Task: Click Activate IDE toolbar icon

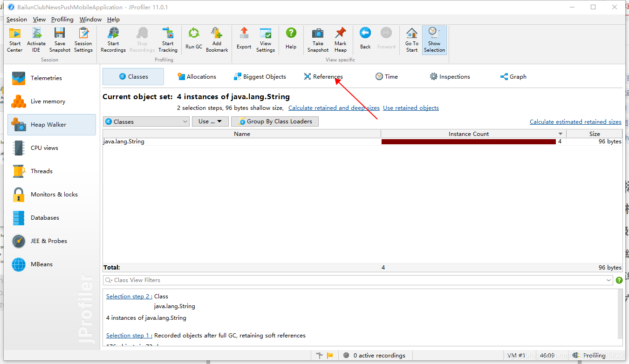Action: click(x=36, y=40)
